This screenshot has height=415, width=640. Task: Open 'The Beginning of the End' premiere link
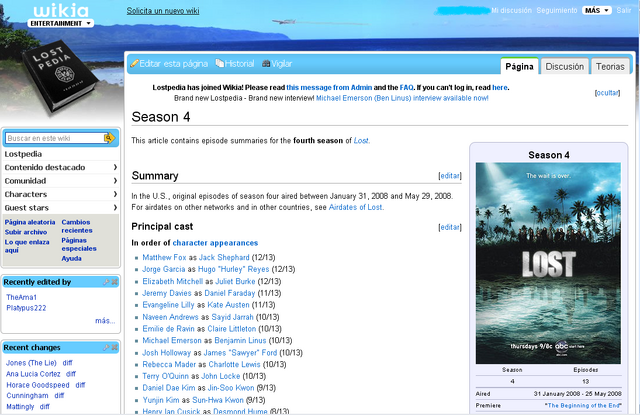coord(583,406)
